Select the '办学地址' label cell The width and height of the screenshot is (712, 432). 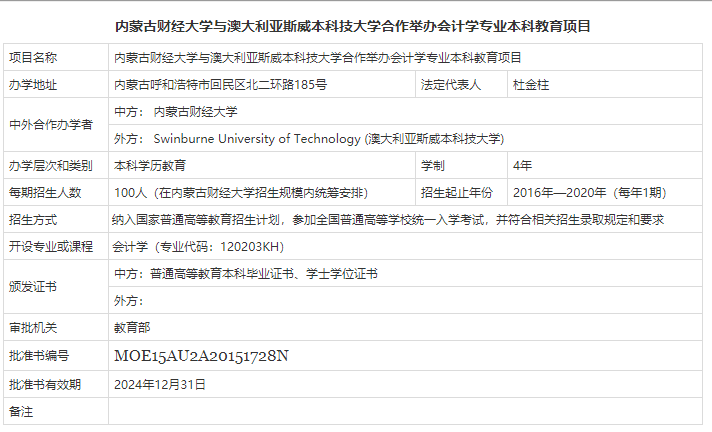click(x=56, y=84)
